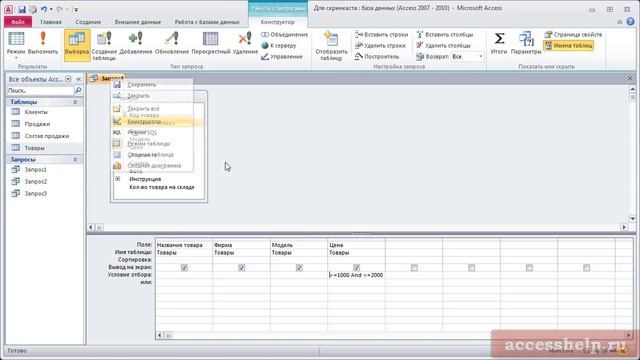Switch to Внешние данные tab

[x=138, y=22]
